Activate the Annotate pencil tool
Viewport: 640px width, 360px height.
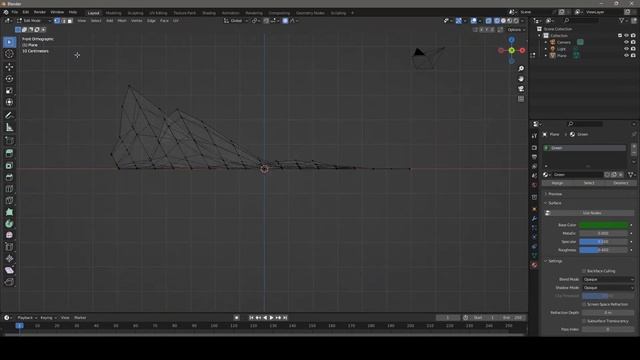pos(9,116)
